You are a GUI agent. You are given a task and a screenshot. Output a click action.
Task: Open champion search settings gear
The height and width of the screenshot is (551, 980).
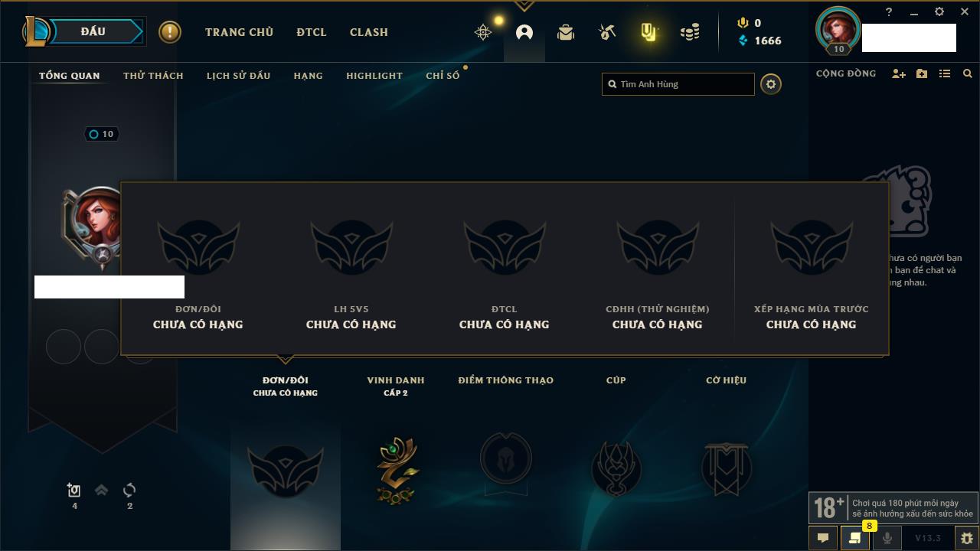(x=771, y=84)
